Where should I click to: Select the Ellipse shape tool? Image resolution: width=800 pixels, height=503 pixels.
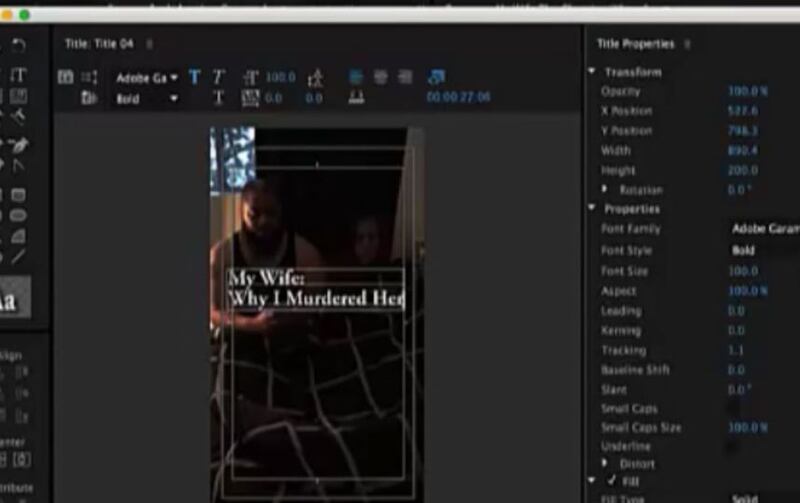pyautogui.click(x=18, y=215)
